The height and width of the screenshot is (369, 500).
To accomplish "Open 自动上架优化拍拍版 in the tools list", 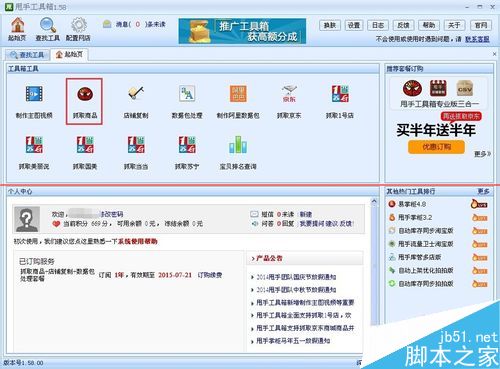I will pos(426,271).
